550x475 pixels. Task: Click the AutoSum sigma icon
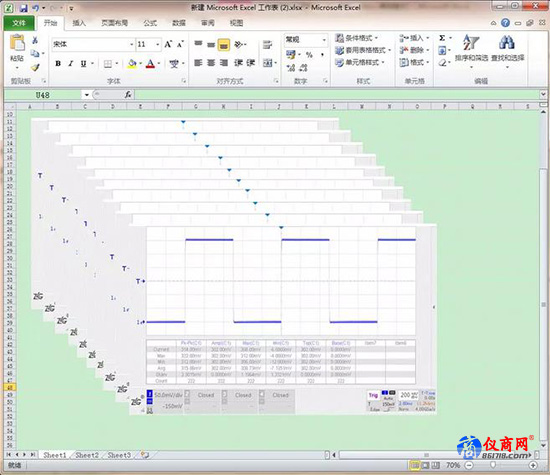(442, 38)
